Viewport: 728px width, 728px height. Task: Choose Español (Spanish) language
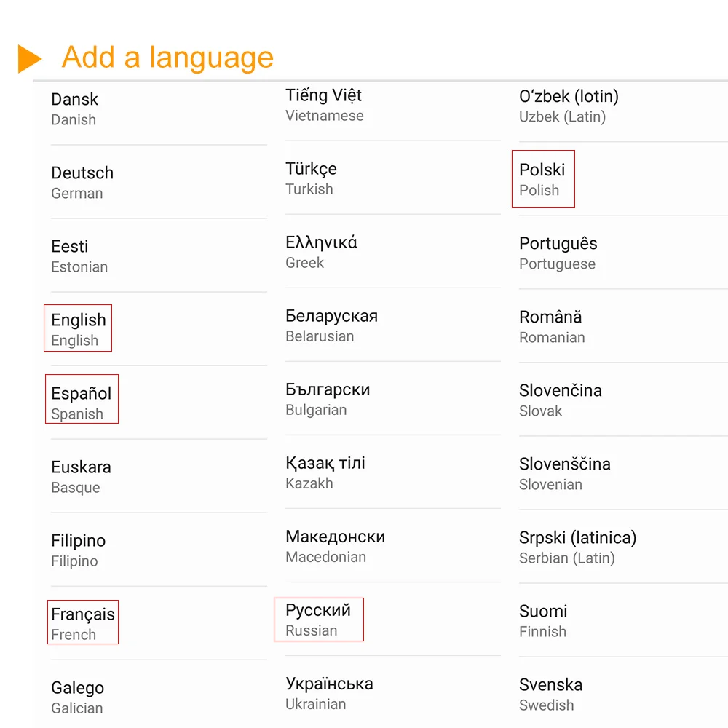point(159,403)
